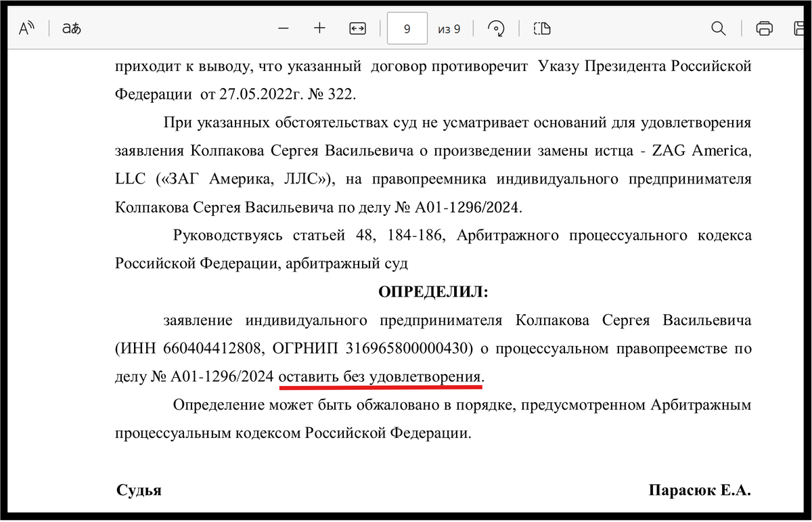The height and width of the screenshot is (522, 812).
Task: Click "LLC" at line start
Action: tap(130, 179)
